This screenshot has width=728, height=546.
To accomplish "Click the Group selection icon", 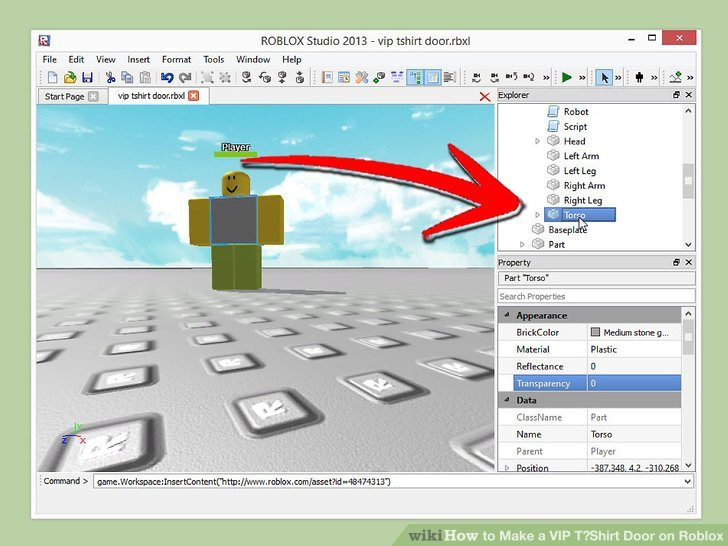I will tap(207, 77).
